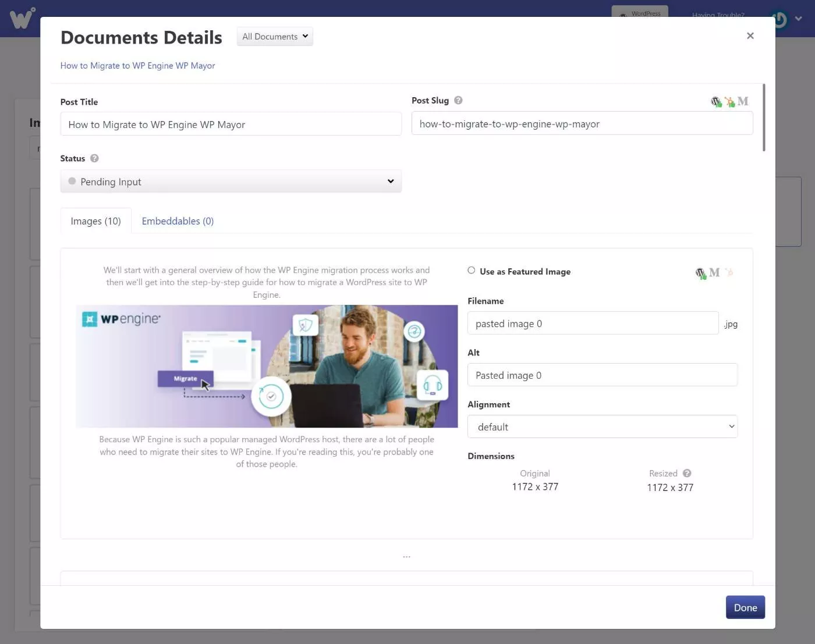Click the Alignment label

click(489, 404)
